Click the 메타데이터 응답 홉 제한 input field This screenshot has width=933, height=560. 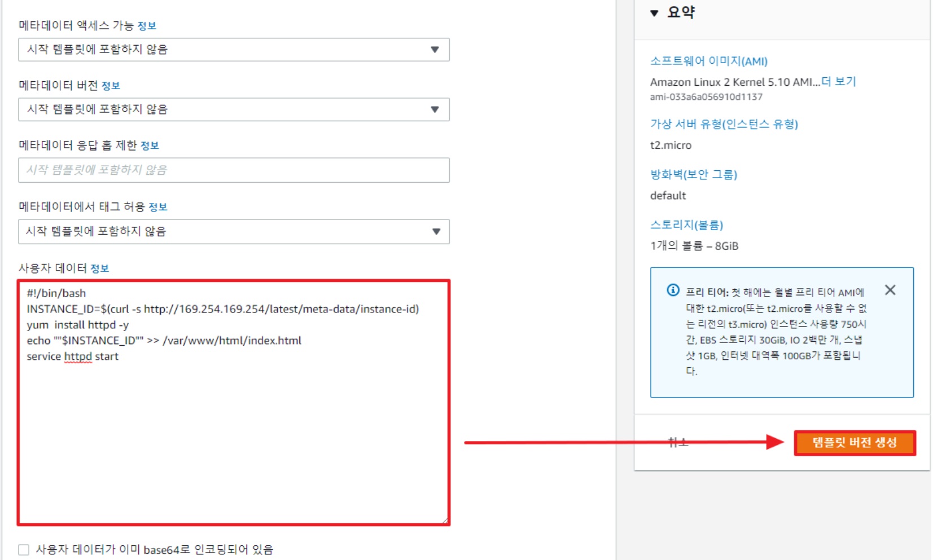234,170
